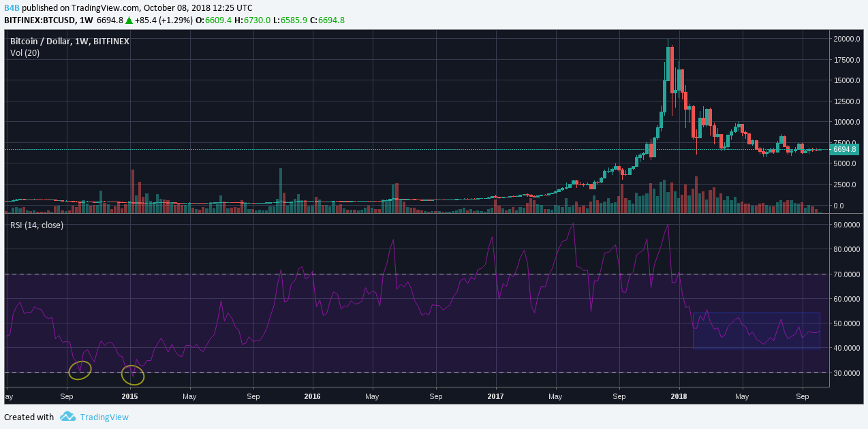Click the TradingView cloud logo icon
This screenshot has height=429, width=868.
click(67, 416)
